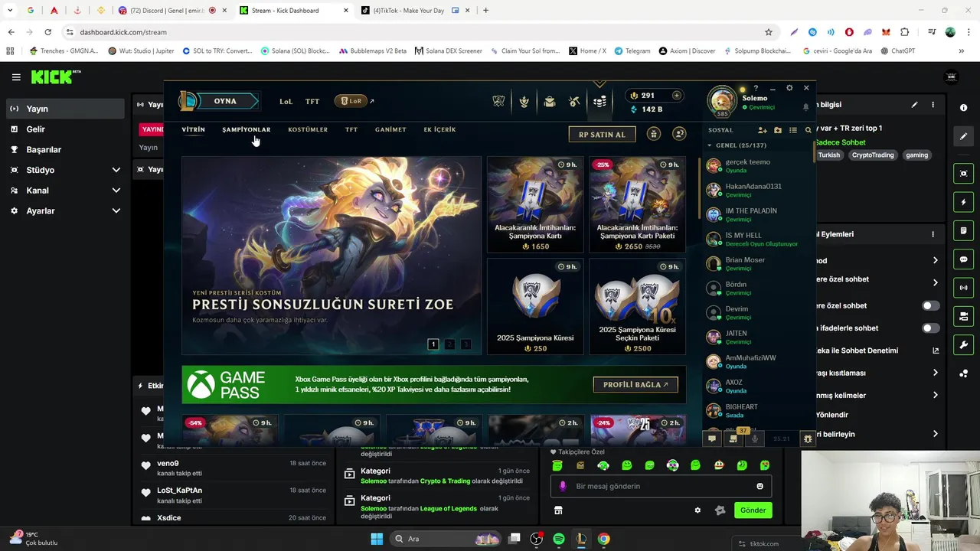Screen dimensions: 980x551
Task: Open the gifting center icon next to RP SATIN AL
Action: (x=654, y=134)
